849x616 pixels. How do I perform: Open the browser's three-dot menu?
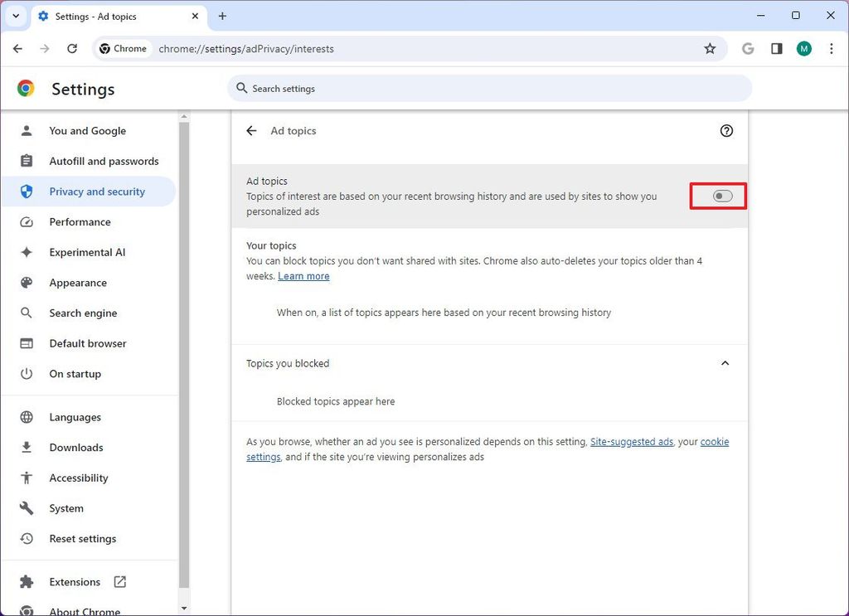point(832,48)
